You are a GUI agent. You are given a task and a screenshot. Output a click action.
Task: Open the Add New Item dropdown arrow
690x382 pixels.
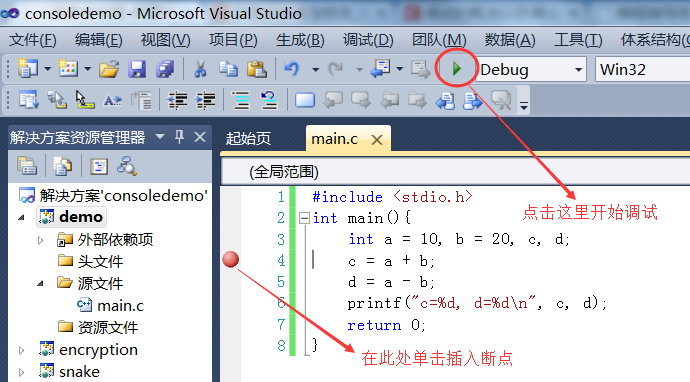point(88,69)
